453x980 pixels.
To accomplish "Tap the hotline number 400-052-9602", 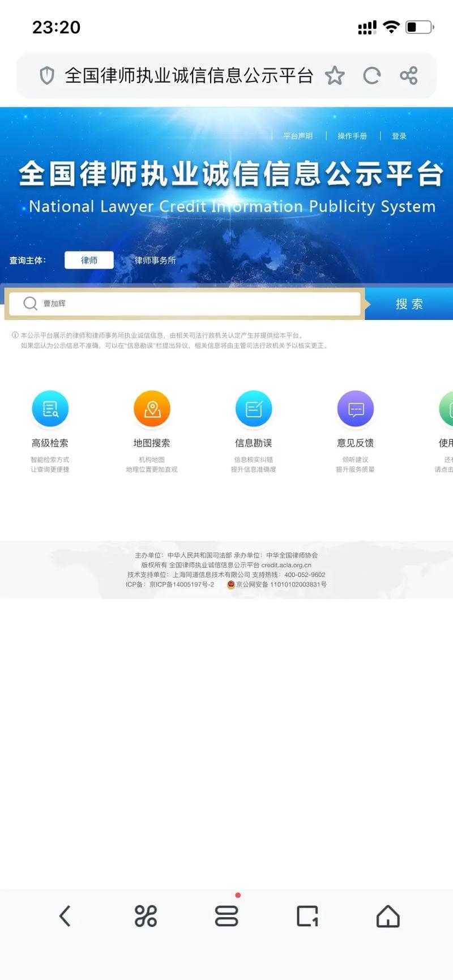I will [x=305, y=575].
